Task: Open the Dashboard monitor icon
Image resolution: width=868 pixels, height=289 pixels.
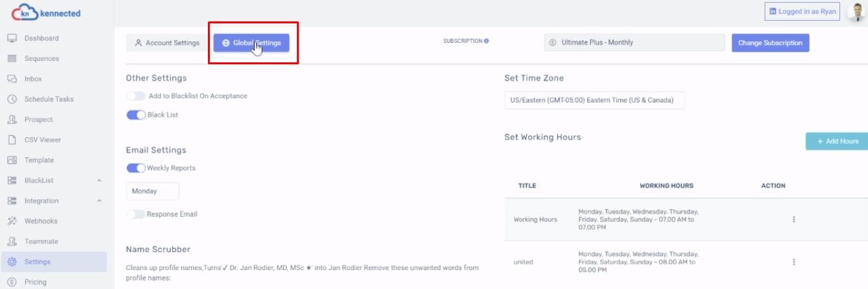Action: [x=12, y=38]
